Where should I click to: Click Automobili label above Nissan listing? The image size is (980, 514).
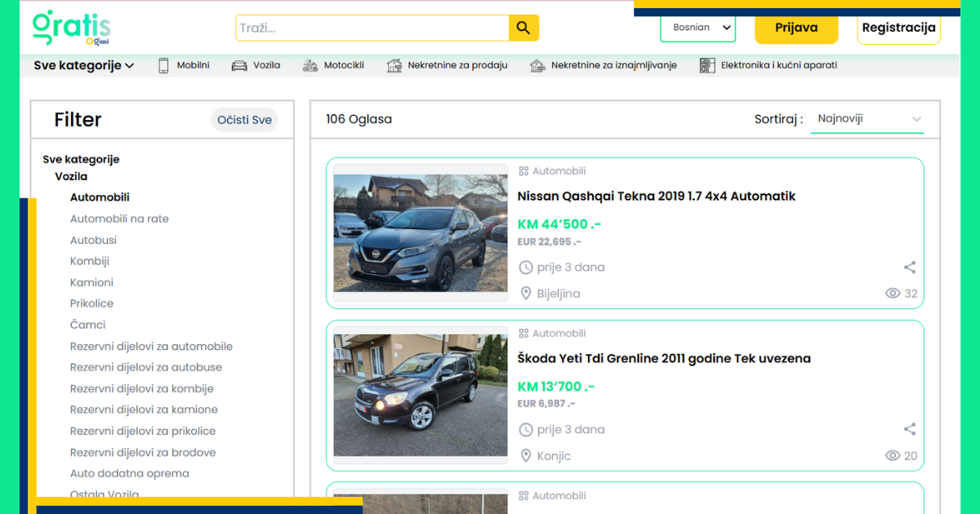click(559, 171)
